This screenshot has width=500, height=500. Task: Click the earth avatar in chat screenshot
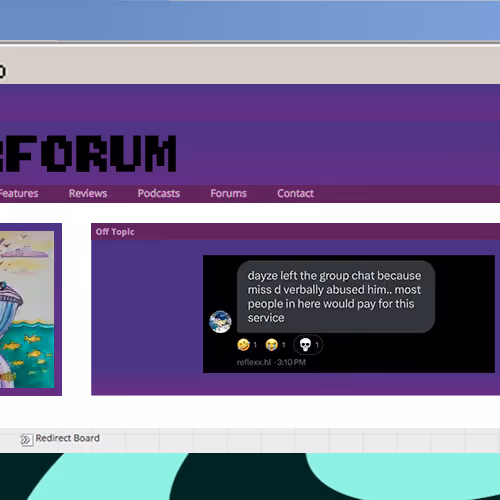point(220,322)
